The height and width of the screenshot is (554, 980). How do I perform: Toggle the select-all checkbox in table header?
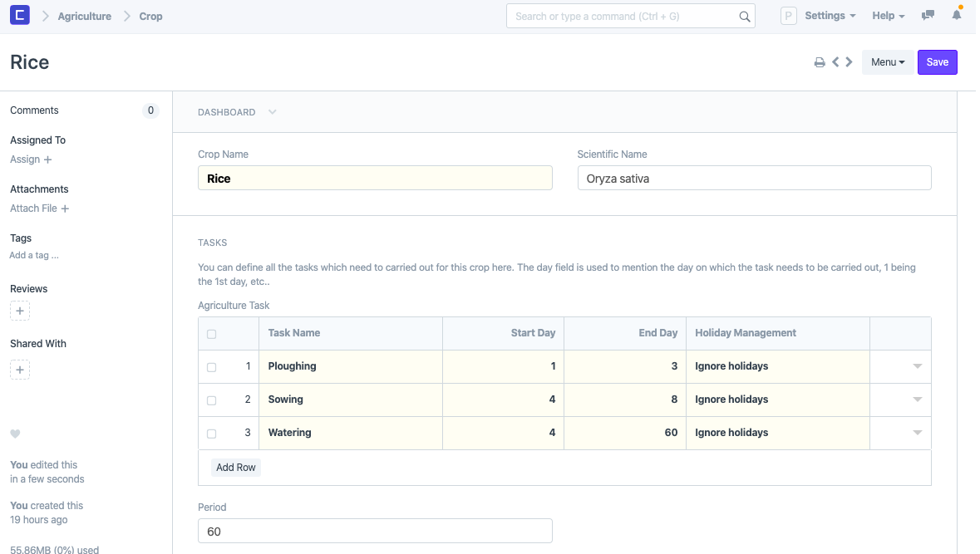[211, 334]
